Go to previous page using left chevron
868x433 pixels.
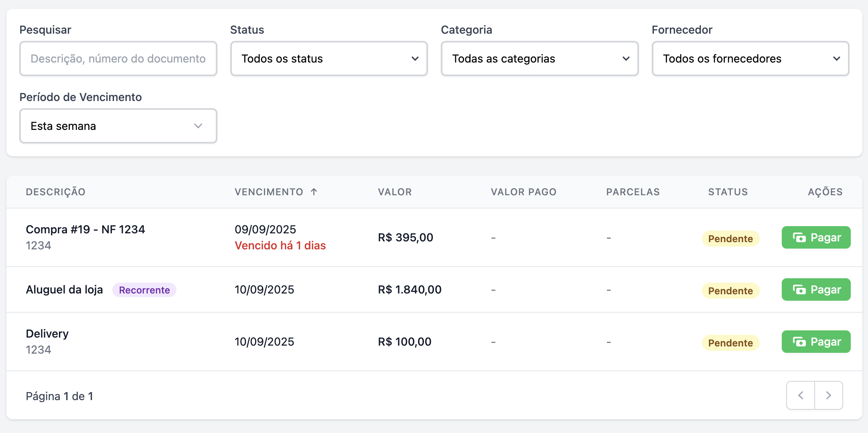pyautogui.click(x=801, y=396)
